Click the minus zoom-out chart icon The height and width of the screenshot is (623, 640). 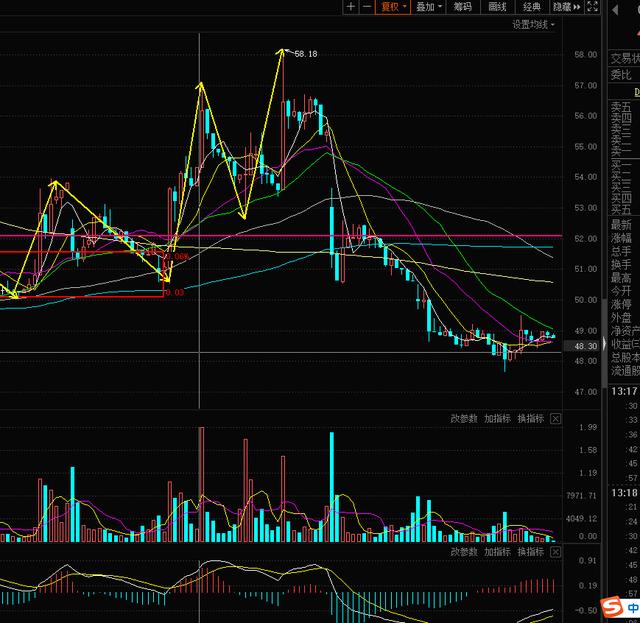coord(367,7)
